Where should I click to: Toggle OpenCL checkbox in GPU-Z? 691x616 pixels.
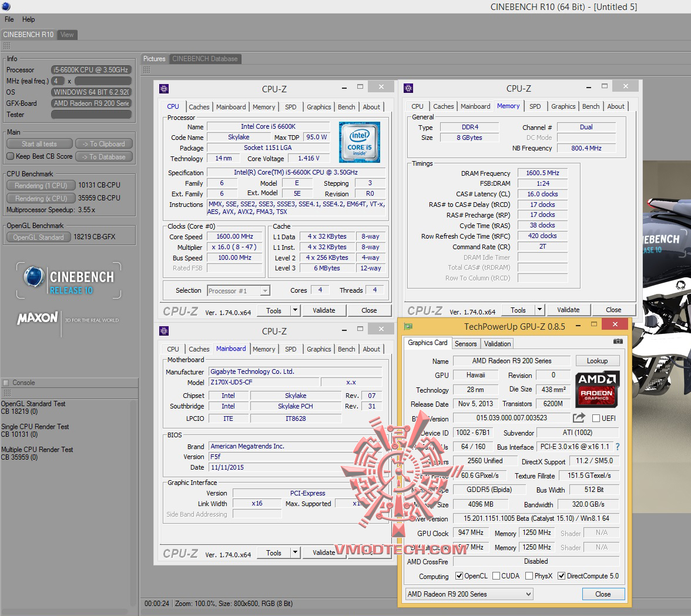click(459, 575)
